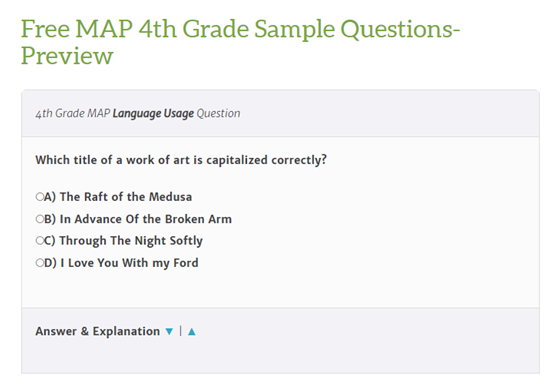Choose the option B radio button
558x391 pixels.
(40, 219)
